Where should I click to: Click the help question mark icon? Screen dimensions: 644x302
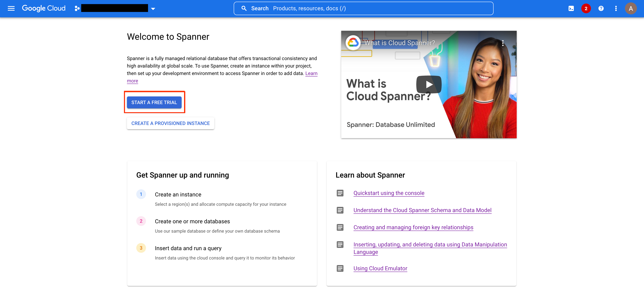click(601, 8)
